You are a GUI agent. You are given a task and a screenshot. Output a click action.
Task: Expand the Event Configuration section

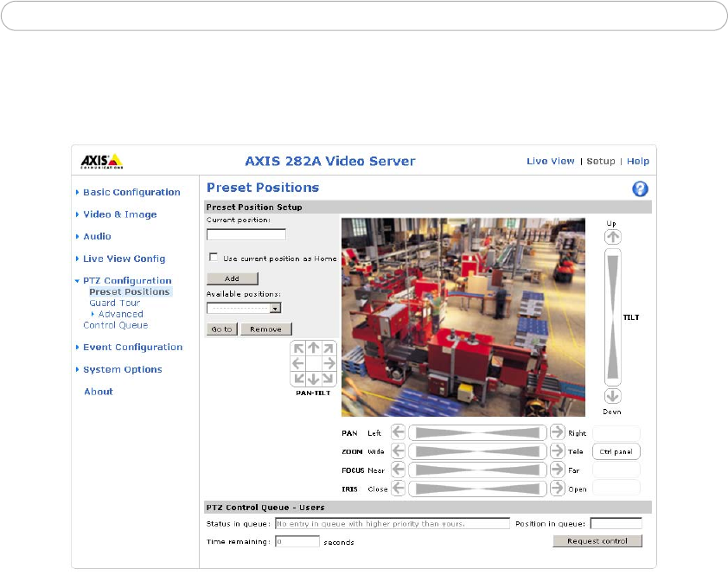point(132,347)
